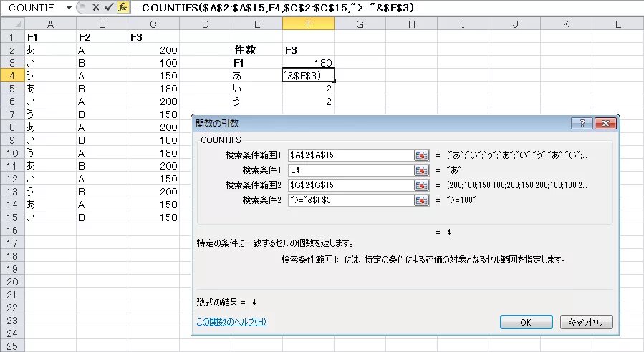Select row 1 header
The height and width of the screenshot is (352, 644).
(12, 37)
